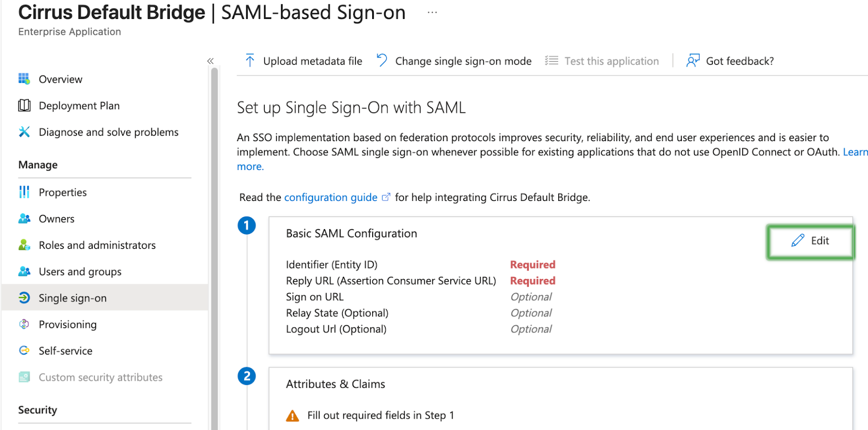Click the Upload metadata file arrow icon
This screenshot has width=868, height=430.
pos(250,61)
